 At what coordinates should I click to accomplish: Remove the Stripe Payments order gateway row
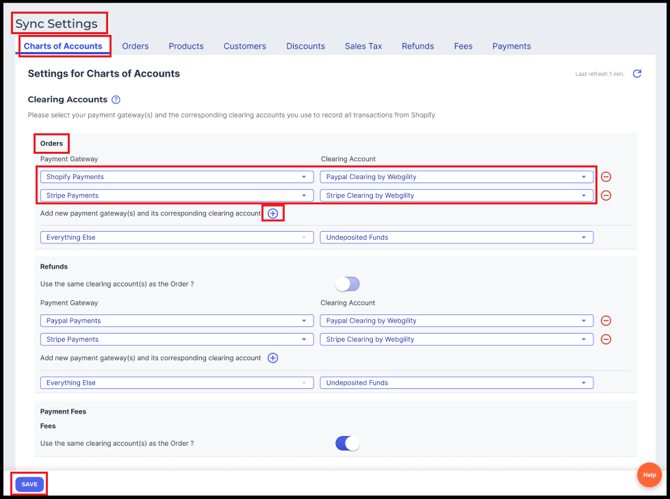point(606,196)
